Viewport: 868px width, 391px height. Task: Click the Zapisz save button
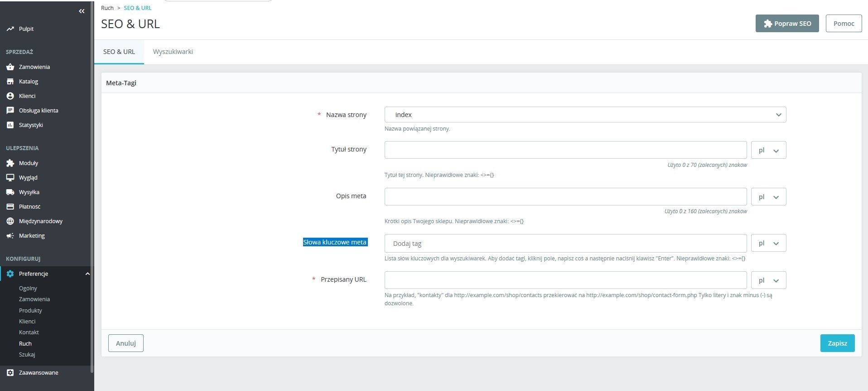click(x=837, y=343)
